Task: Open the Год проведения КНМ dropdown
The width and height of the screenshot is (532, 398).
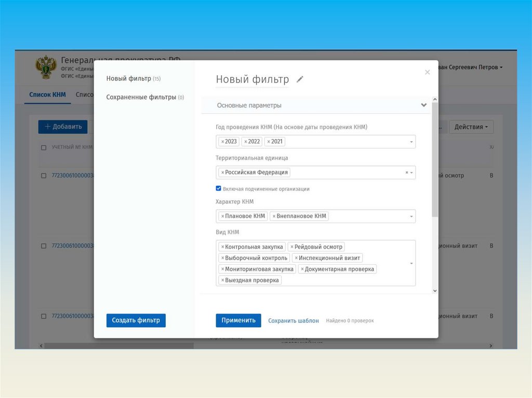Action: coord(411,142)
